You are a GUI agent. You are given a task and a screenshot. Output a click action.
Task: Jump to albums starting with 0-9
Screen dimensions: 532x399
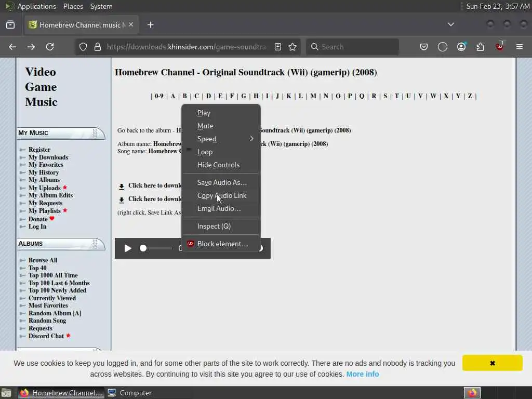(159, 96)
